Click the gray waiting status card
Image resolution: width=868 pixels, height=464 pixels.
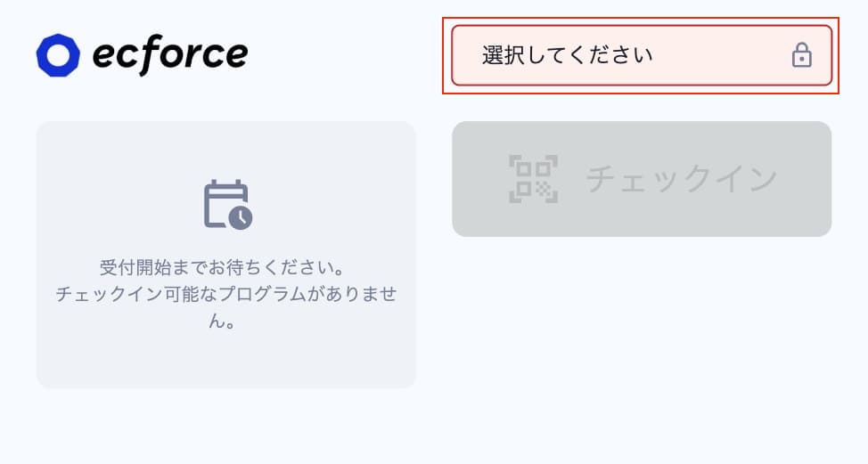point(225,255)
